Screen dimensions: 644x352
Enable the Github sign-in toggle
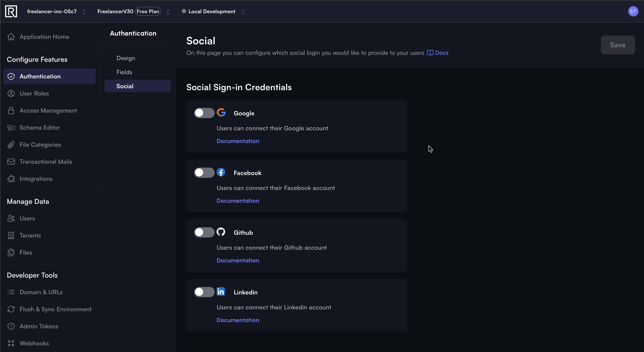[x=204, y=232]
